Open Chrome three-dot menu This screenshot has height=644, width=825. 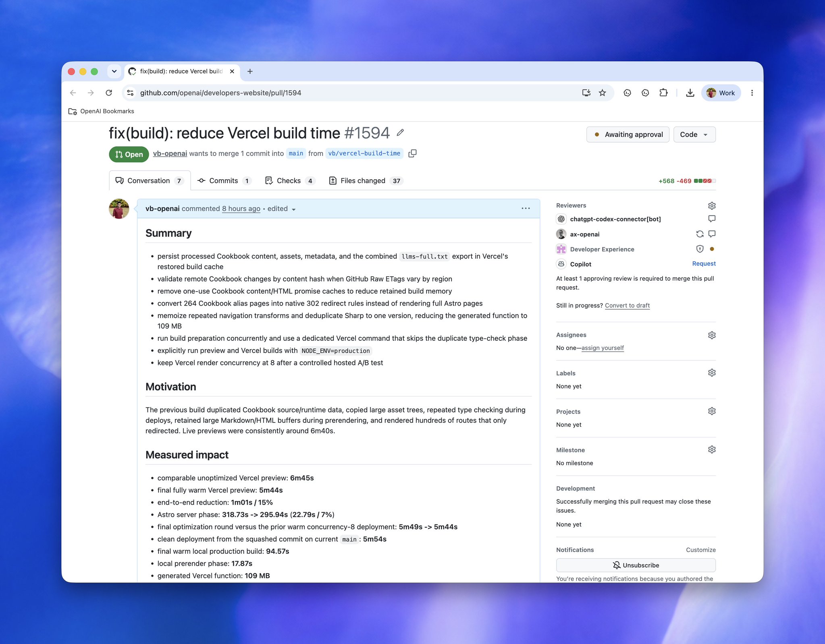(752, 93)
